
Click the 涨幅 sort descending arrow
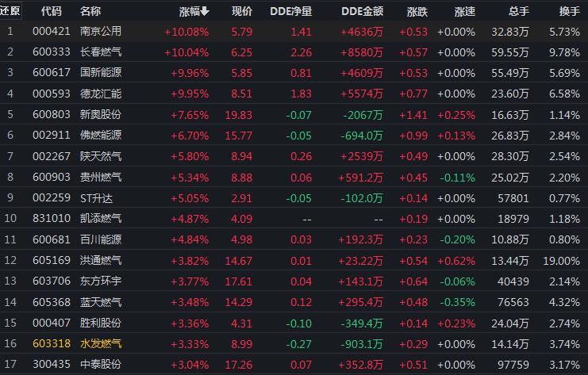(x=205, y=12)
